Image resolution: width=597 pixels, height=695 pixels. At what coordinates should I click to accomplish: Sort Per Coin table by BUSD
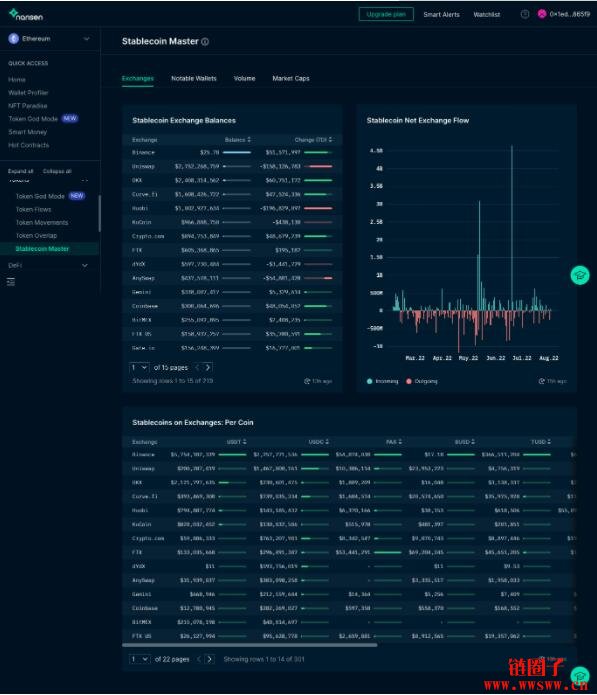(465, 442)
